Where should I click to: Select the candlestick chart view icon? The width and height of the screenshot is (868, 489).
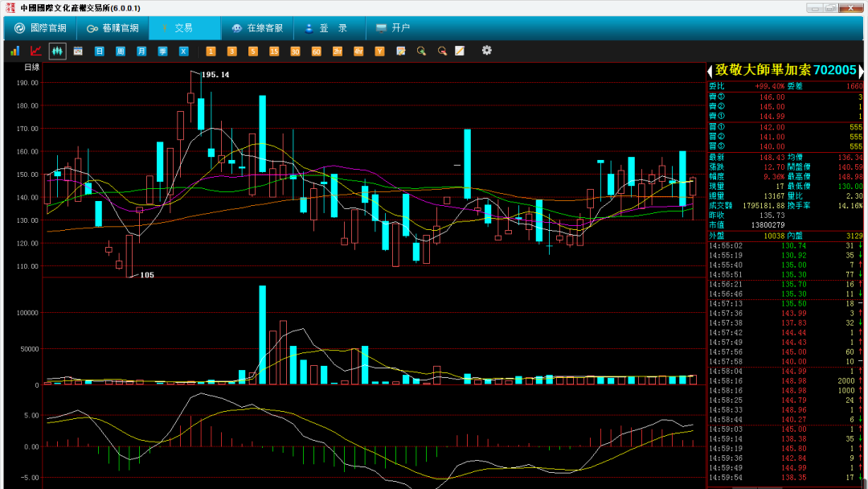(x=57, y=51)
